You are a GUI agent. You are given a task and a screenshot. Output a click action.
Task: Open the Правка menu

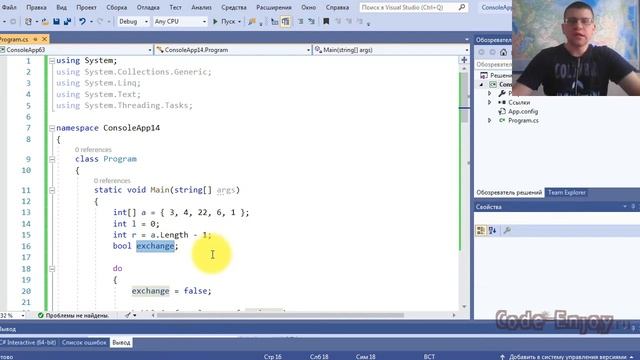point(36,7)
